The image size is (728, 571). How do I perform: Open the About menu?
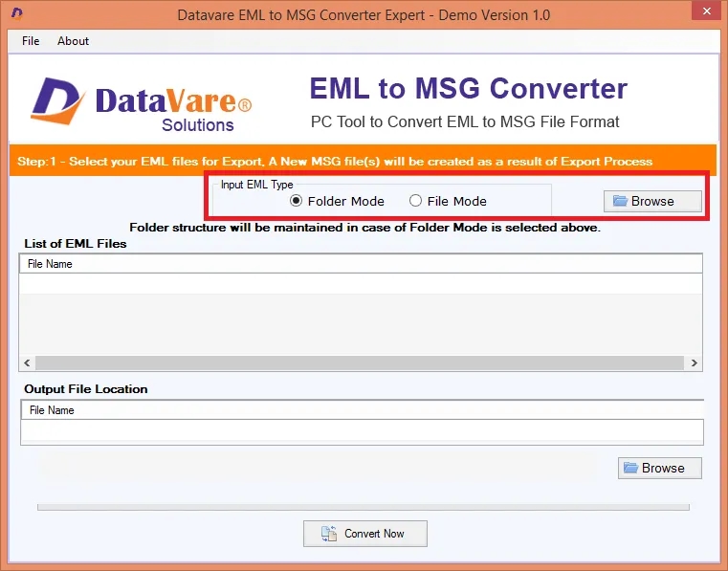click(x=73, y=41)
